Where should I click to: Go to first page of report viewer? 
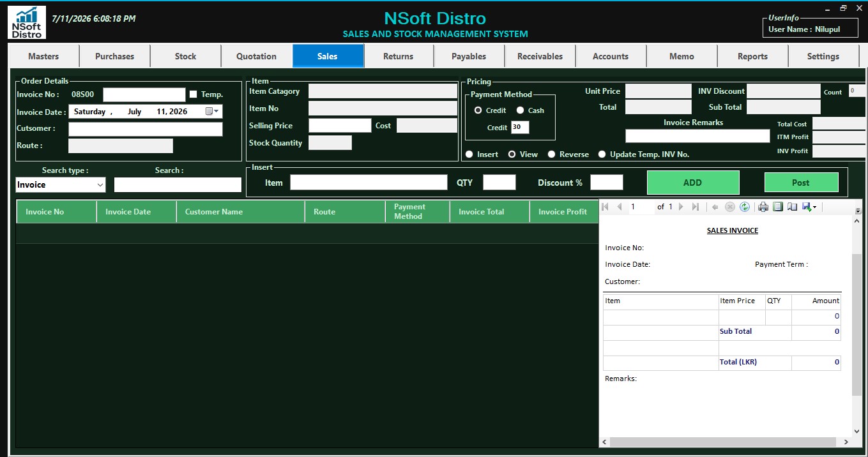point(605,207)
